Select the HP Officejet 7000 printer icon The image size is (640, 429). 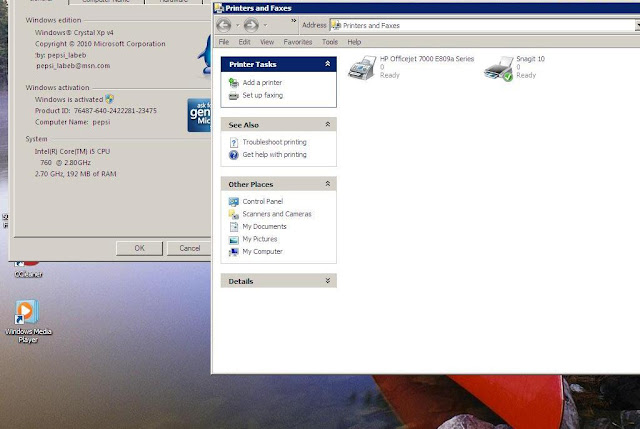point(362,68)
